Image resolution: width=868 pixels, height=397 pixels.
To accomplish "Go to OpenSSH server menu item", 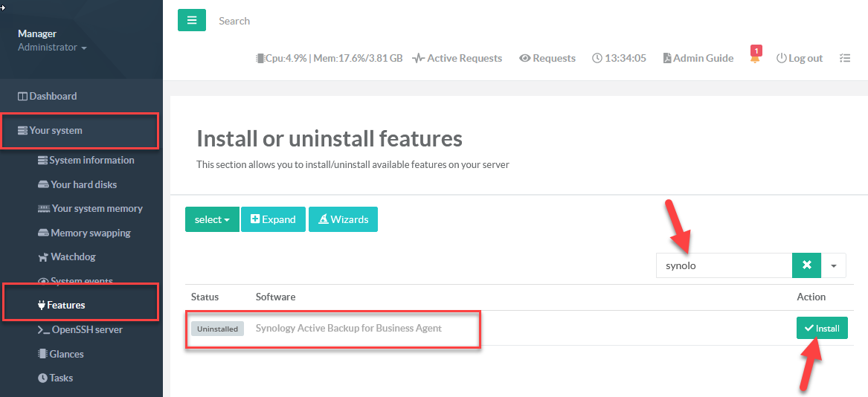I will point(86,329).
